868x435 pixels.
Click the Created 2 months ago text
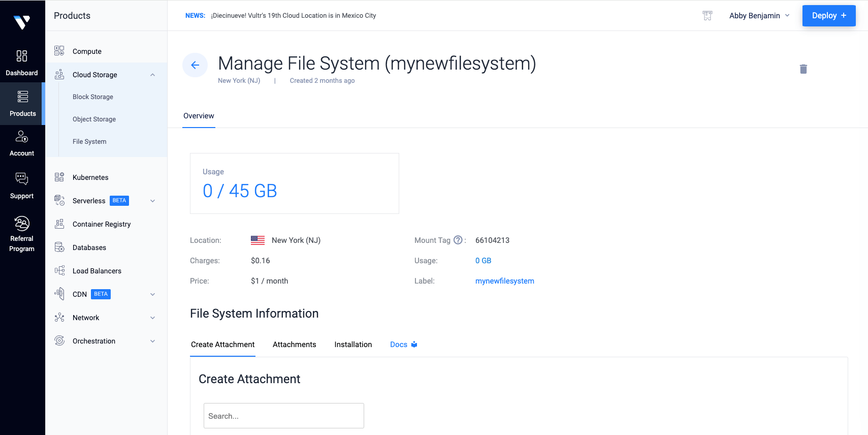coord(322,81)
